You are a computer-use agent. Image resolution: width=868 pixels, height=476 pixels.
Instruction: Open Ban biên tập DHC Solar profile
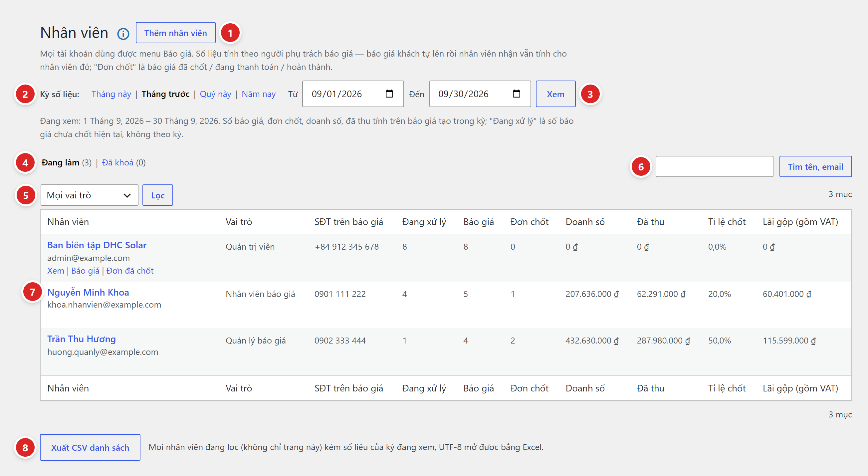[97, 245]
